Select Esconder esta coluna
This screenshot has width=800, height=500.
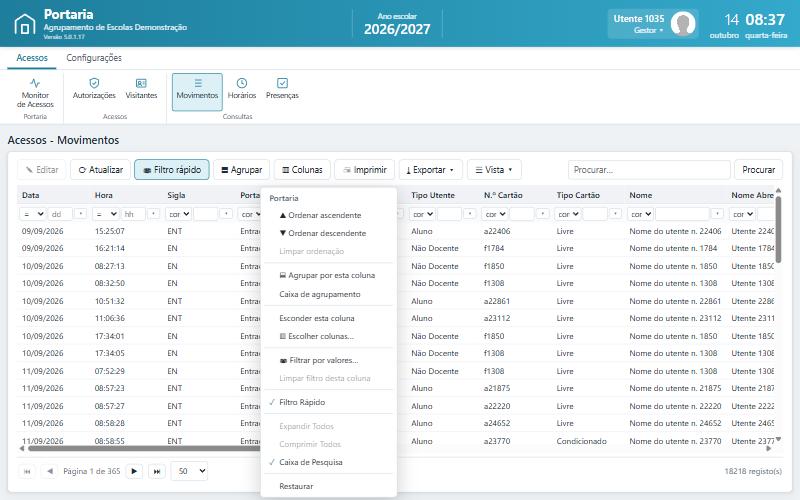tap(329, 318)
